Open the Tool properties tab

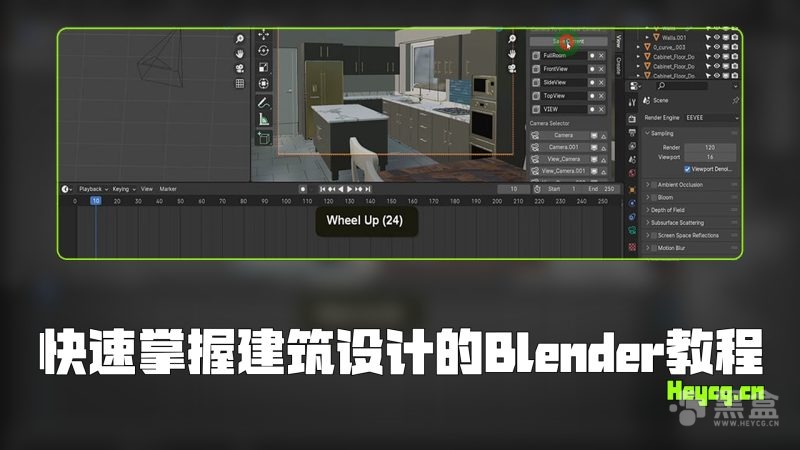point(632,102)
